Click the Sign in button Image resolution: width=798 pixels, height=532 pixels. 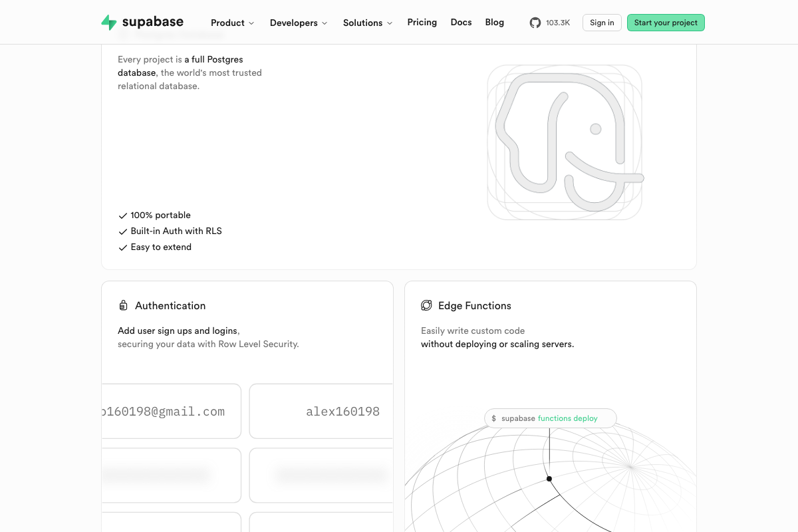(602, 23)
